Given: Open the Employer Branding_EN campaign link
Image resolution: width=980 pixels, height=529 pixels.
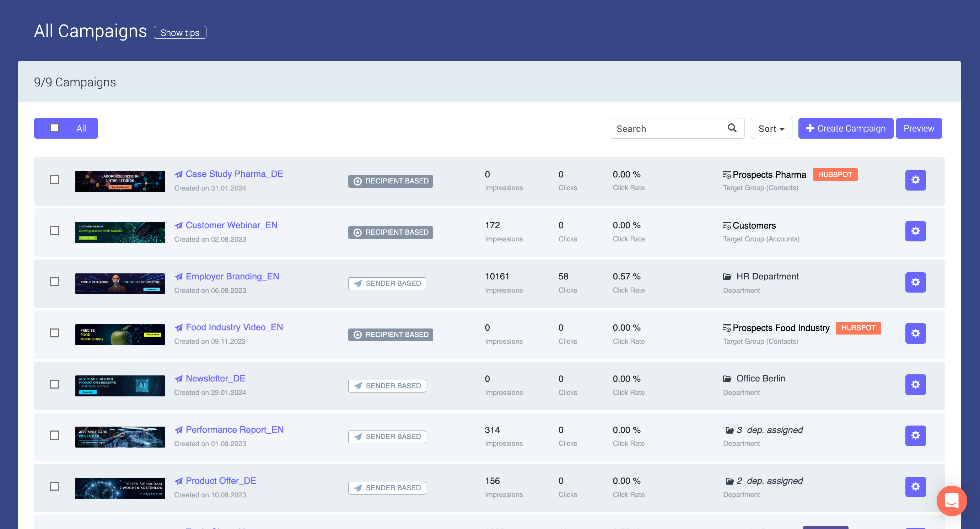Looking at the screenshot, I should 232,276.
